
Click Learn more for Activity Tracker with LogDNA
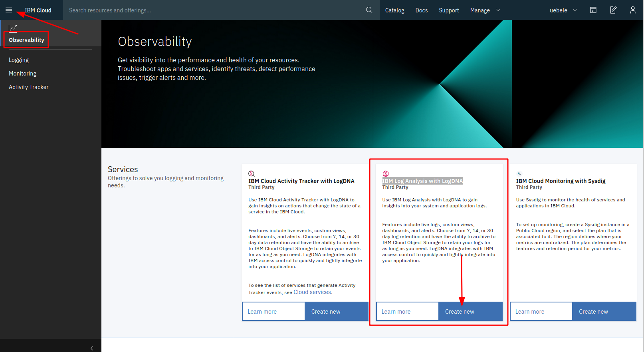click(273, 311)
